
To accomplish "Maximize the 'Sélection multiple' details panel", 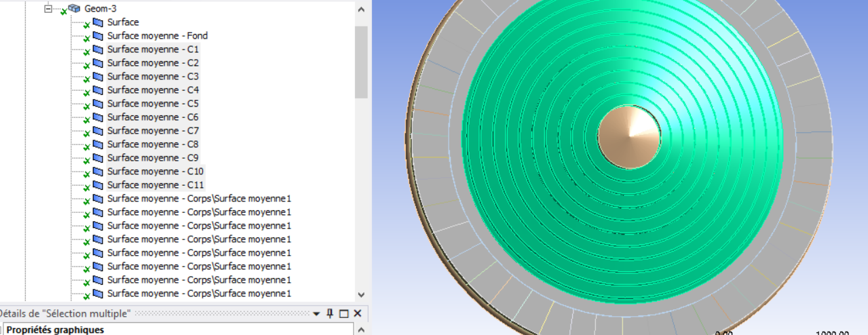I will [x=343, y=314].
